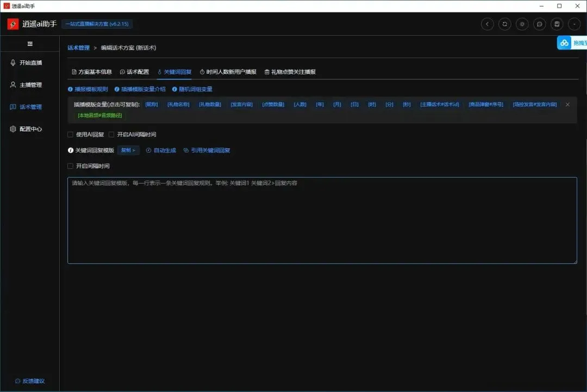Copy the [分] variable tag

[x=389, y=104]
